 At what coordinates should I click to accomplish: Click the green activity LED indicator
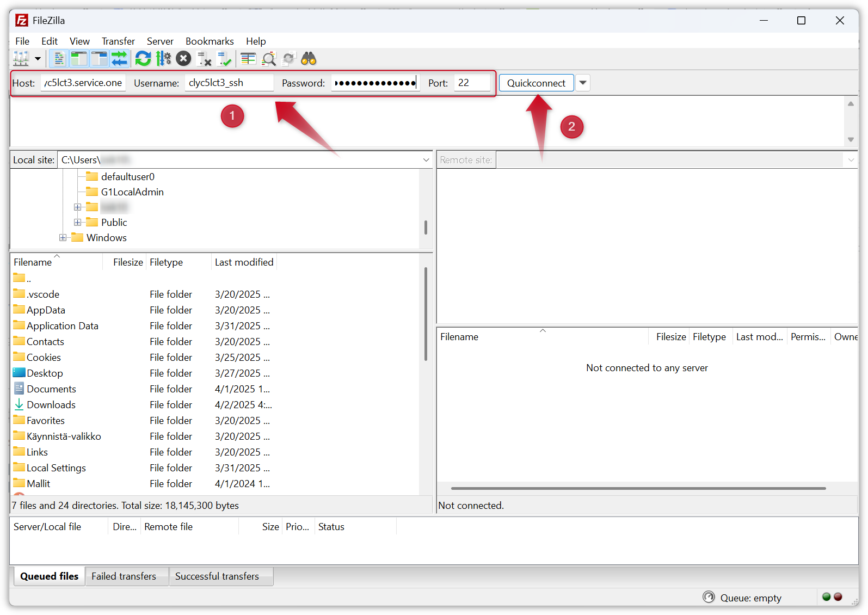(827, 596)
